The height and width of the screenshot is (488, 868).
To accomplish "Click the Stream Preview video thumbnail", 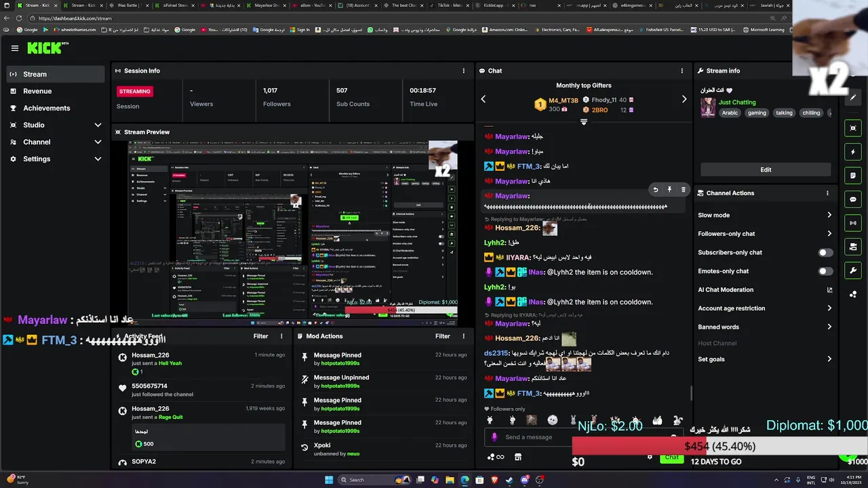I will pos(293,232).
